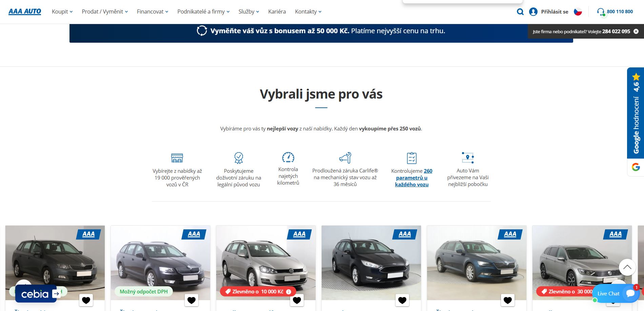Expand the Prodat / Vyměnit menu
The height and width of the screenshot is (311, 644).
click(105, 12)
